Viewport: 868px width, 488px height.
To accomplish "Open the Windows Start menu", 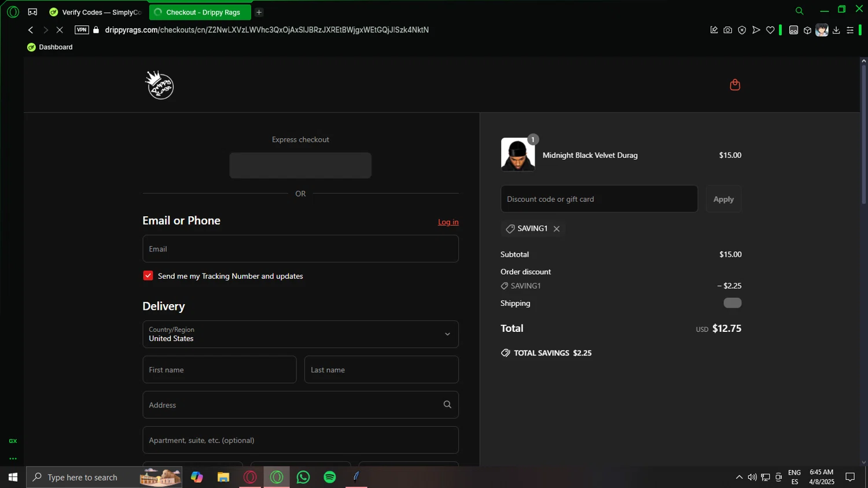I will tap(13, 477).
